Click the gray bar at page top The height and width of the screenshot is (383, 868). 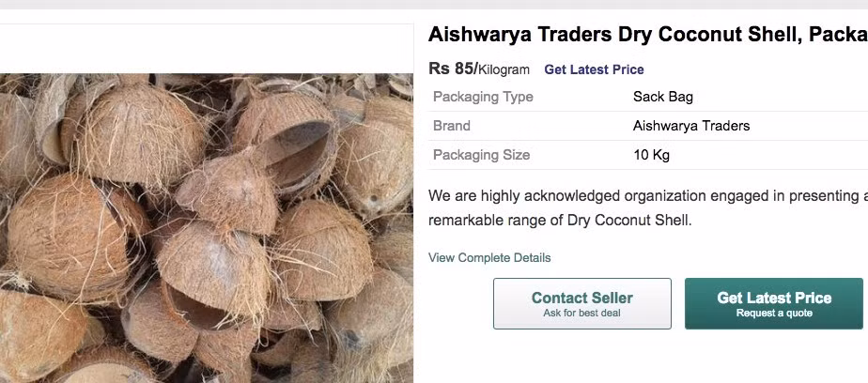click(434, 5)
